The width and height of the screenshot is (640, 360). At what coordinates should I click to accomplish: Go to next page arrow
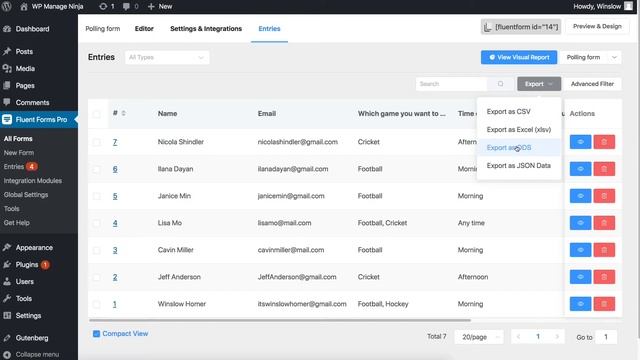tap(557, 337)
